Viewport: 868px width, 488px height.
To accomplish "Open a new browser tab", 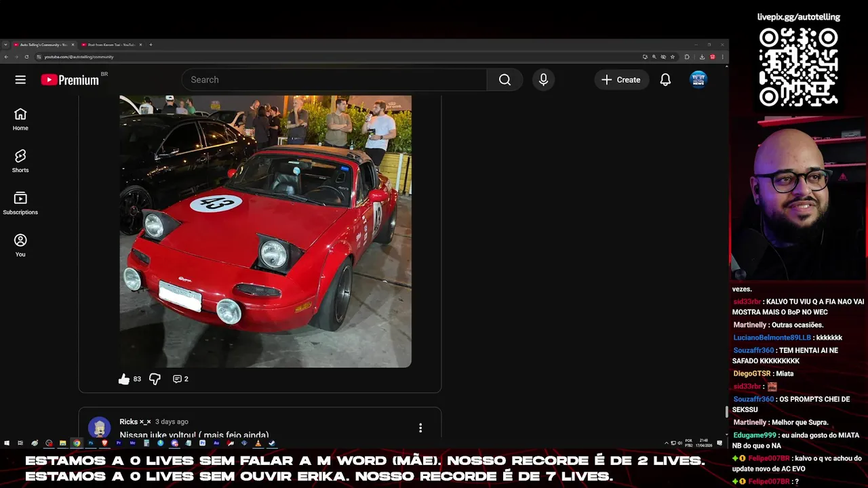I will coord(151,45).
